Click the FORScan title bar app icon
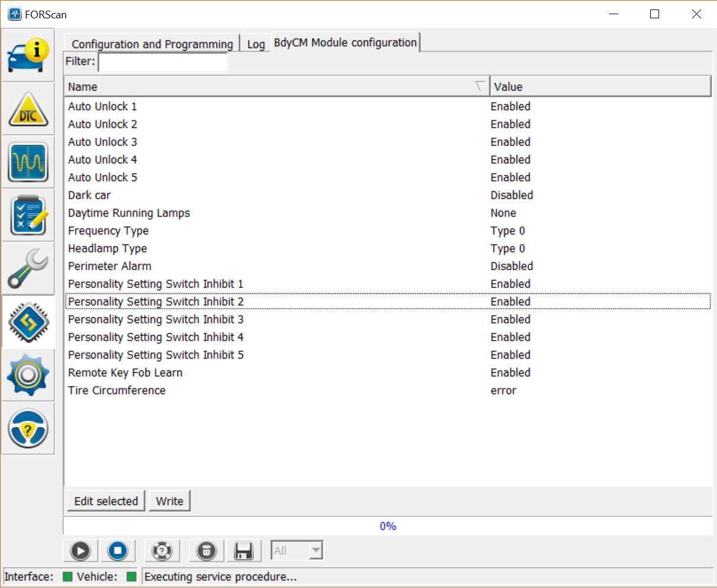The image size is (717, 588). click(x=15, y=14)
